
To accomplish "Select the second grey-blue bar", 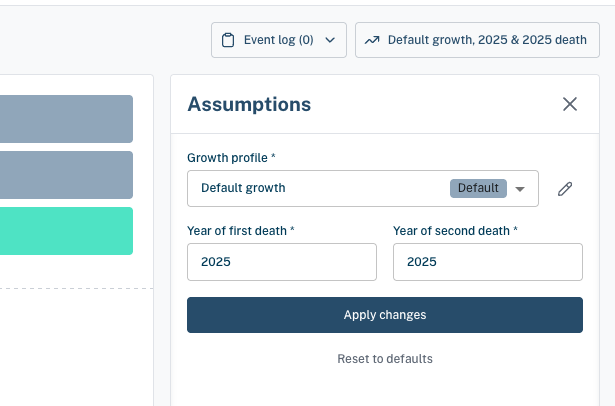I will [x=66, y=175].
